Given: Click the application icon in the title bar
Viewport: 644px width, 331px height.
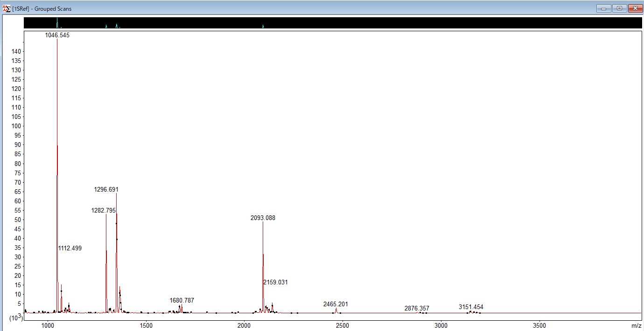Looking at the screenshot, I should click(x=7, y=8).
